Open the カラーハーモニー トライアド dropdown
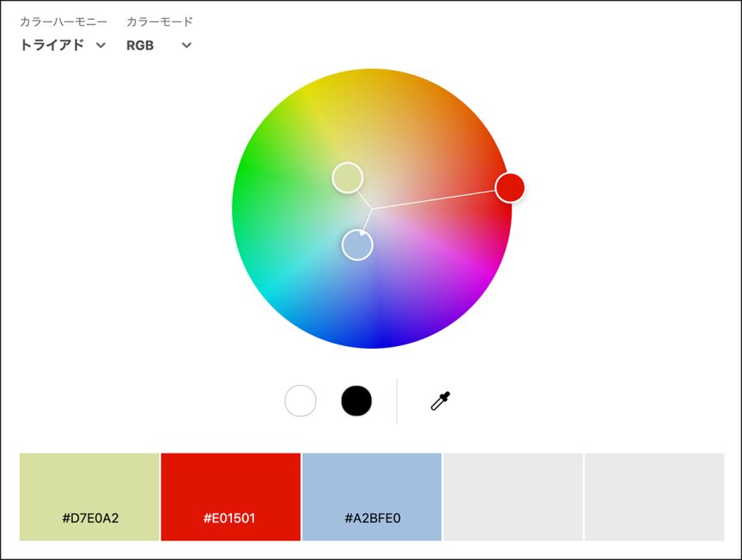This screenshot has width=742, height=560. 63,46
